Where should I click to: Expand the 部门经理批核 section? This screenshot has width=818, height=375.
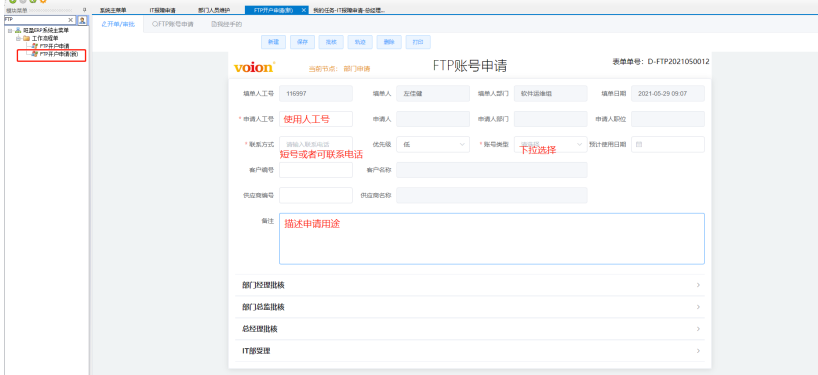click(x=470, y=285)
